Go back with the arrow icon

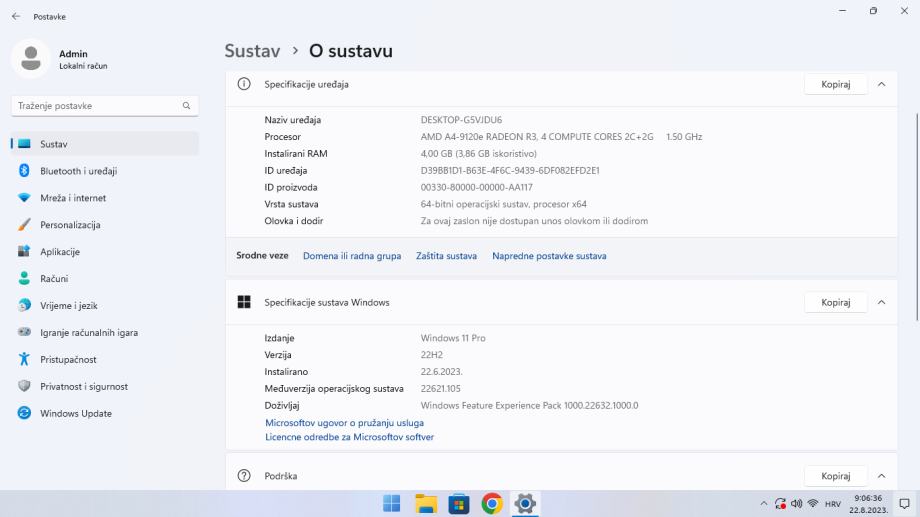click(x=16, y=16)
